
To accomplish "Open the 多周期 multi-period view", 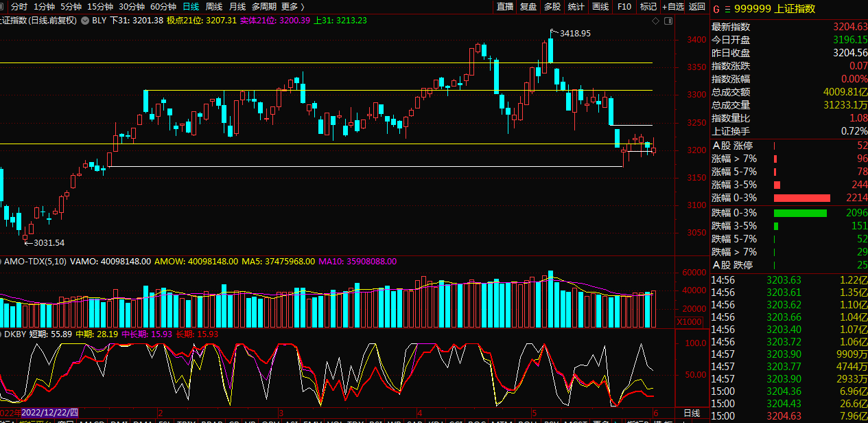I will click(x=265, y=6).
